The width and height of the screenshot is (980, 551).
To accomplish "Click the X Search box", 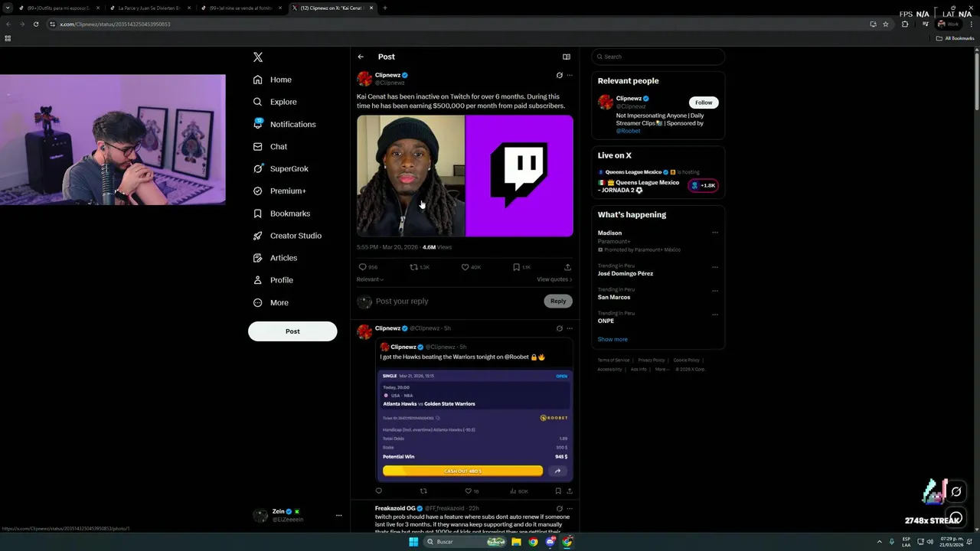I will point(658,57).
